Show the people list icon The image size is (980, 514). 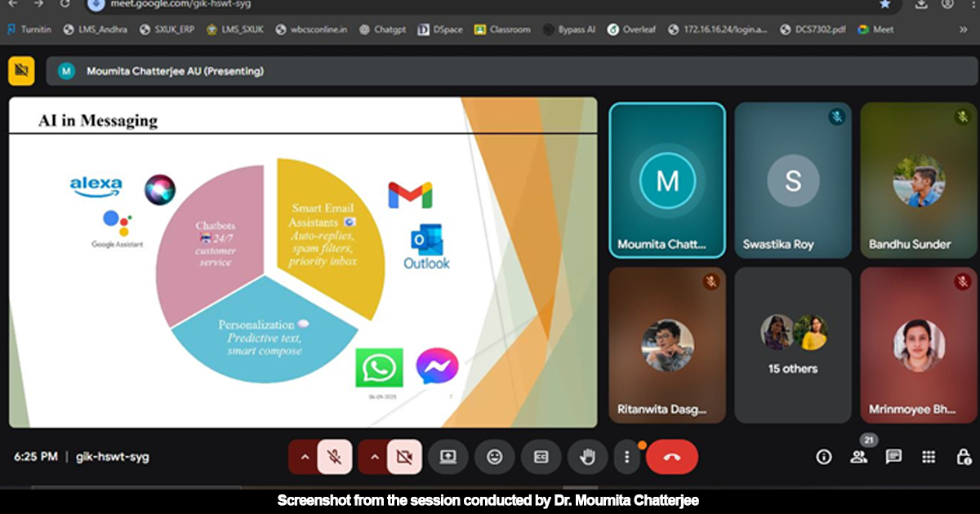click(x=858, y=457)
